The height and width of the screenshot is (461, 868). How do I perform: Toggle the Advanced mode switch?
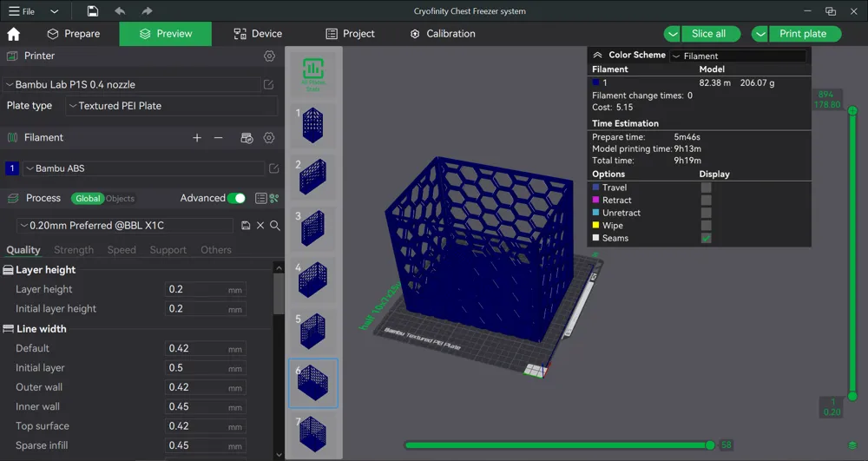click(x=237, y=198)
